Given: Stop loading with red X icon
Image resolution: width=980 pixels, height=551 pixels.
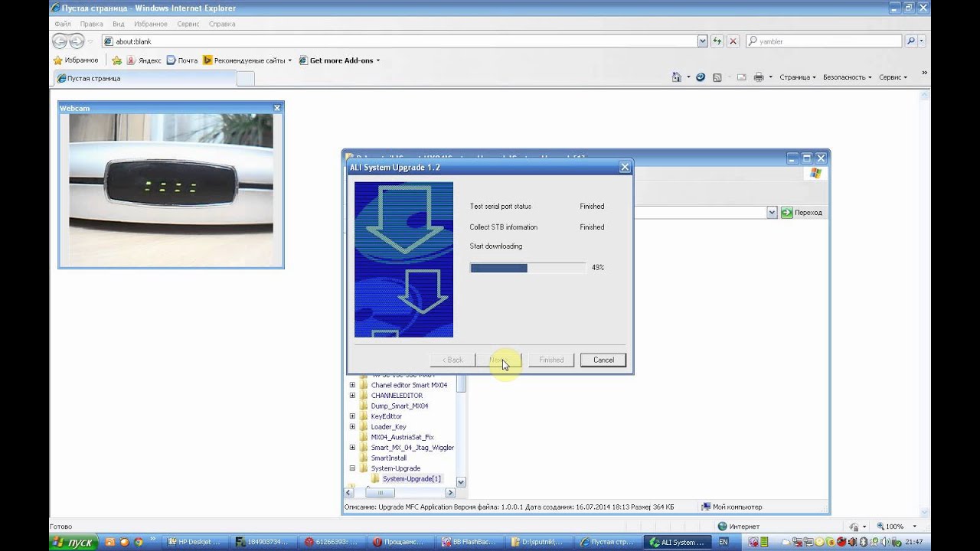Looking at the screenshot, I should point(733,41).
